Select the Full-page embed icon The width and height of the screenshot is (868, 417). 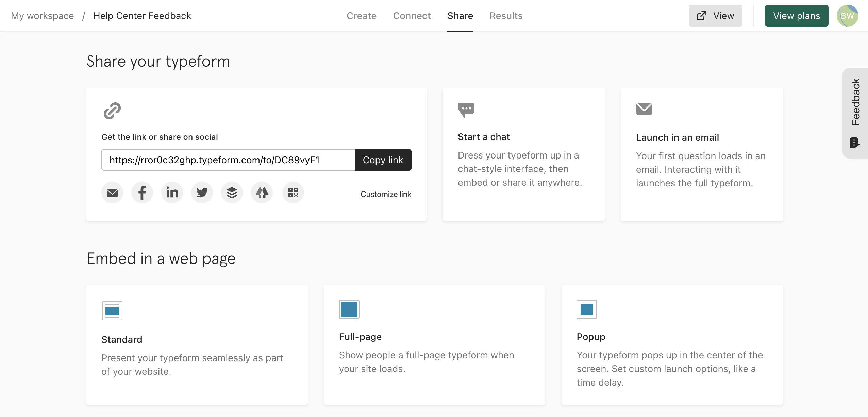(x=349, y=310)
